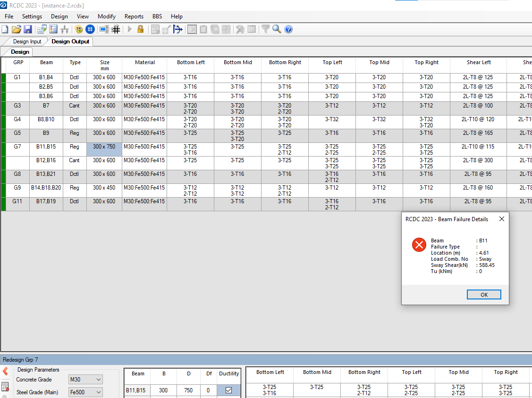Click the funnel filter icon
The width and height of the screenshot is (532, 398).
click(266, 29)
